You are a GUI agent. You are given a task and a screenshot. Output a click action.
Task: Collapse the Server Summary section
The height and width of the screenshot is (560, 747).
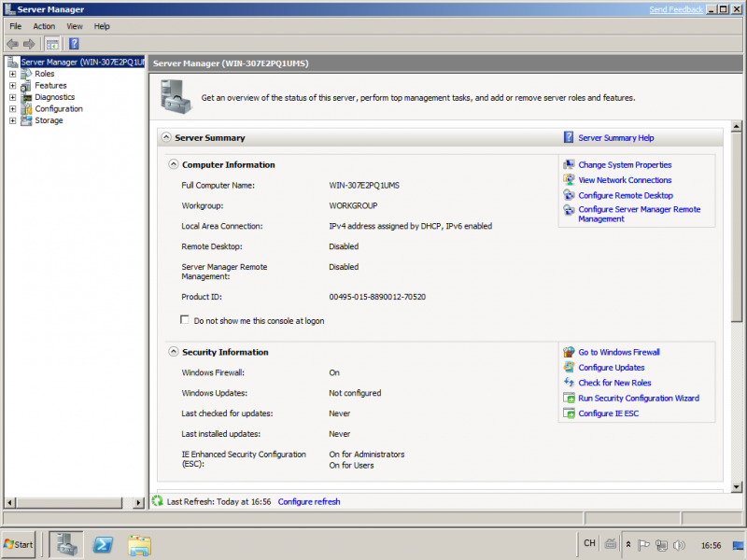(x=166, y=137)
